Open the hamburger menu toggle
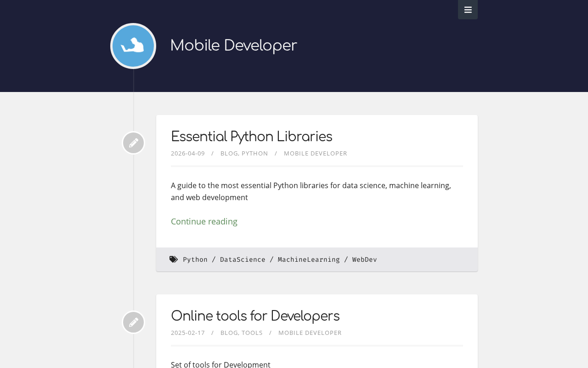The image size is (588, 368). (468, 10)
